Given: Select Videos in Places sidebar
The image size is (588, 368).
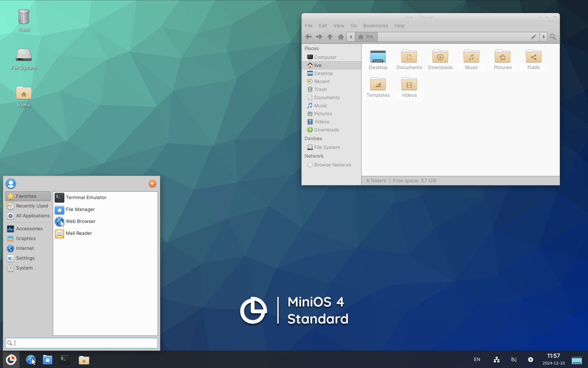Looking at the screenshot, I should pyautogui.click(x=331, y=122).
